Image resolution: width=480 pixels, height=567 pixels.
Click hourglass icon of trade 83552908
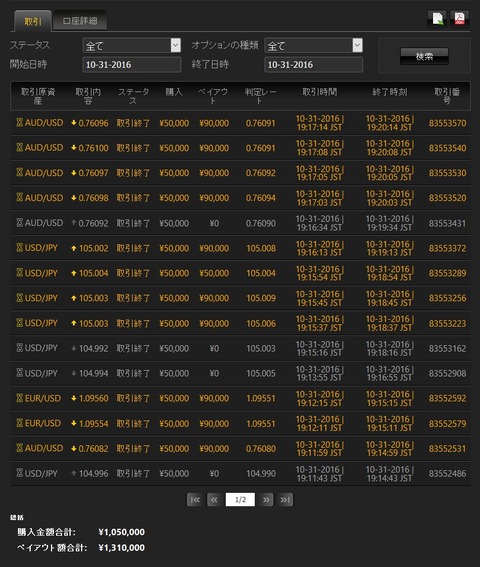[x=20, y=373]
